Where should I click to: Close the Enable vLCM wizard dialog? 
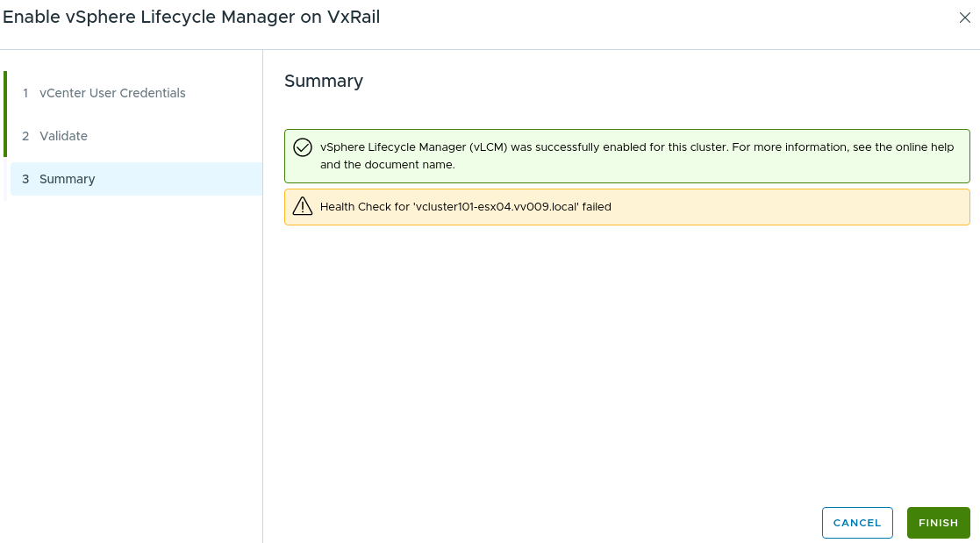[x=965, y=17]
